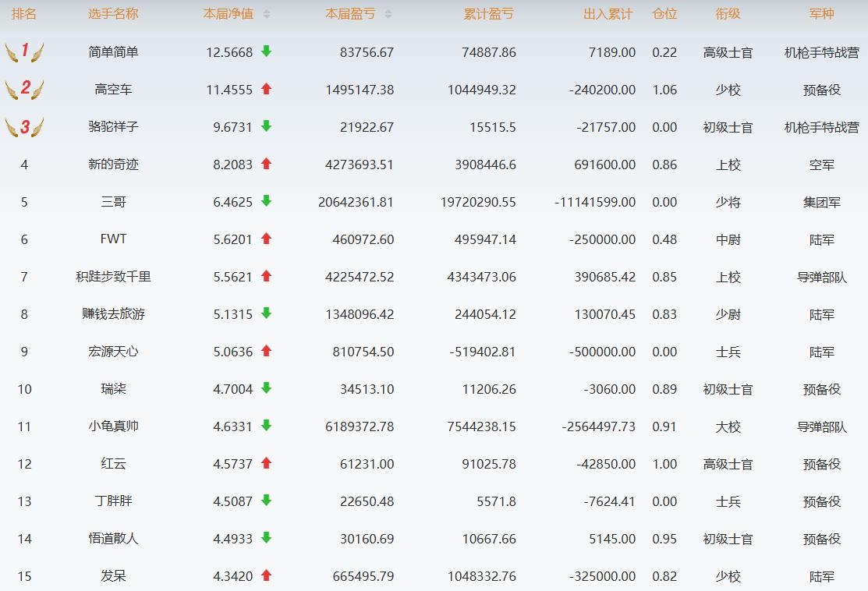Click green down arrow beside 三哥's 6.4625
The height and width of the screenshot is (591, 868).
tap(266, 201)
